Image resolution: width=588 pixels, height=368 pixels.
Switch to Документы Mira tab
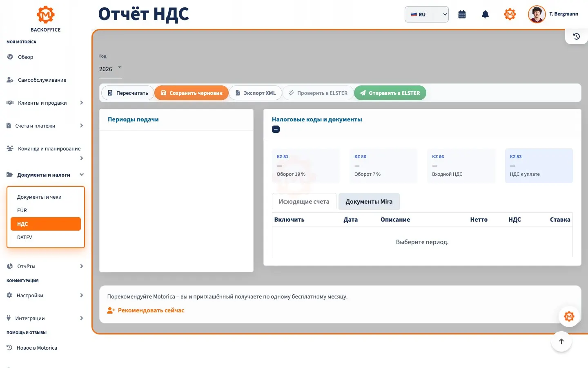[369, 202]
